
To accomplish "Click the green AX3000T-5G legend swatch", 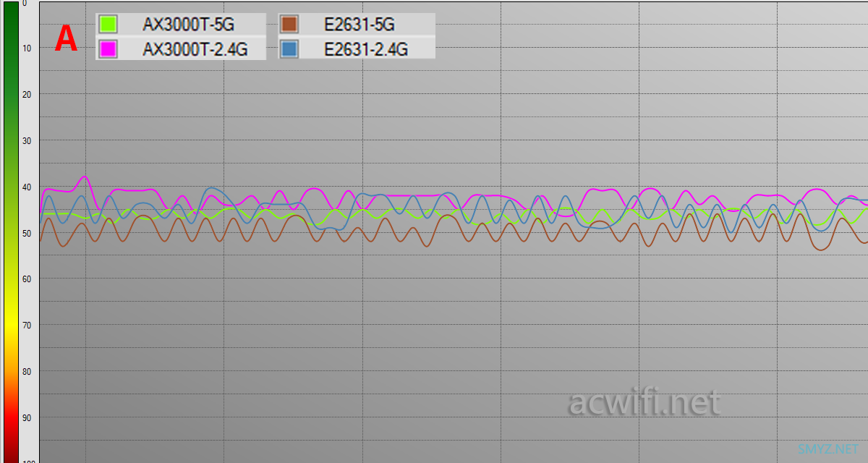I will (x=107, y=24).
